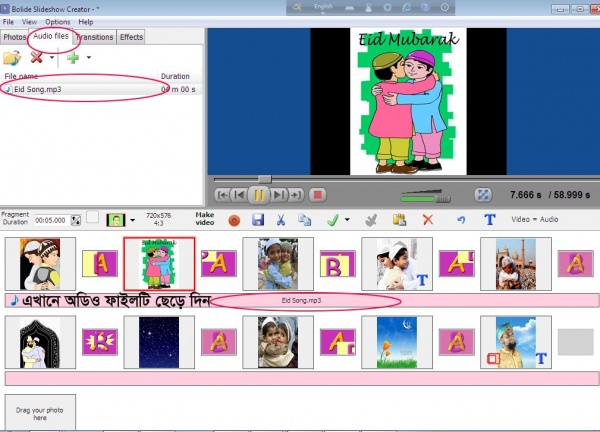
Task: Select the Eid Mubarak cartoon slide thumbnail
Action: [x=159, y=264]
